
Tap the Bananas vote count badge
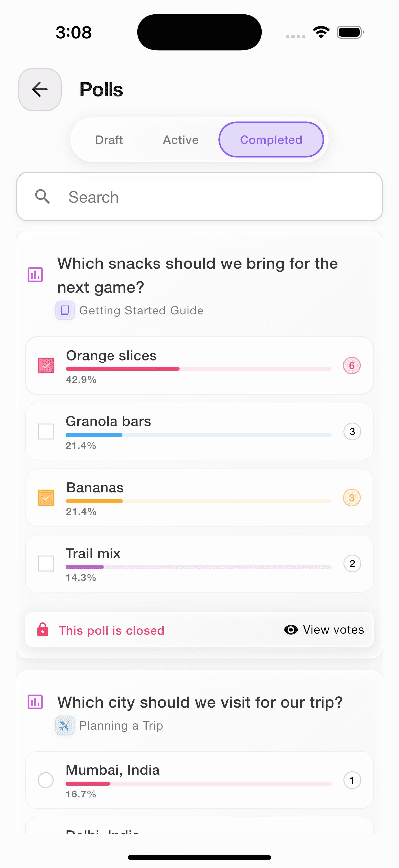[x=352, y=497]
